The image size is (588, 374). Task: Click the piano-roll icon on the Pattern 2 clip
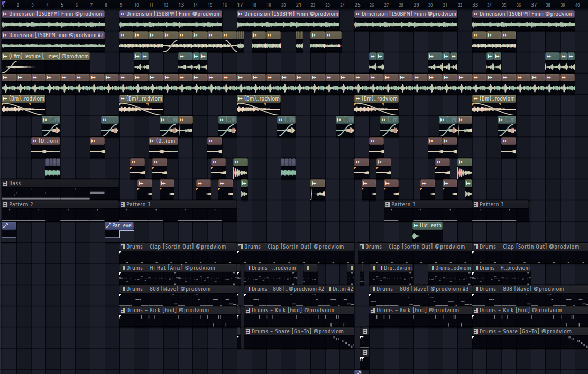pyautogui.click(x=5, y=205)
